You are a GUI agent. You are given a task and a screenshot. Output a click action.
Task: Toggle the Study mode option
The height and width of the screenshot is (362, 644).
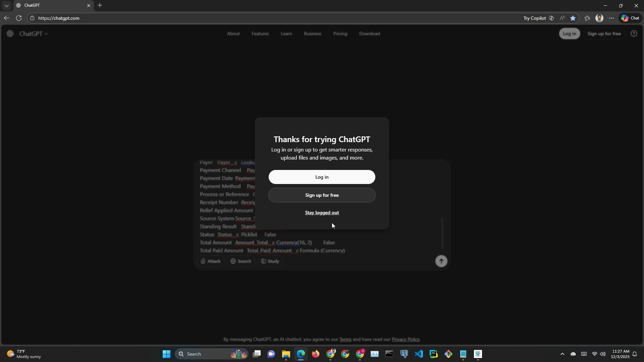[x=270, y=261]
